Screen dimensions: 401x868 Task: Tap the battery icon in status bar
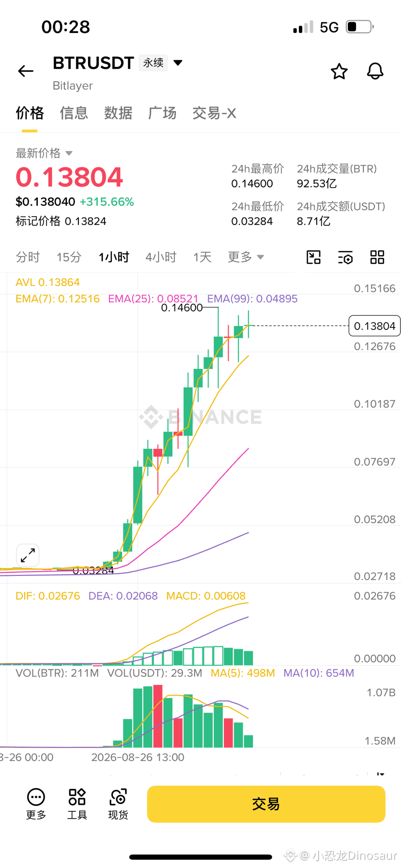click(x=360, y=27)
